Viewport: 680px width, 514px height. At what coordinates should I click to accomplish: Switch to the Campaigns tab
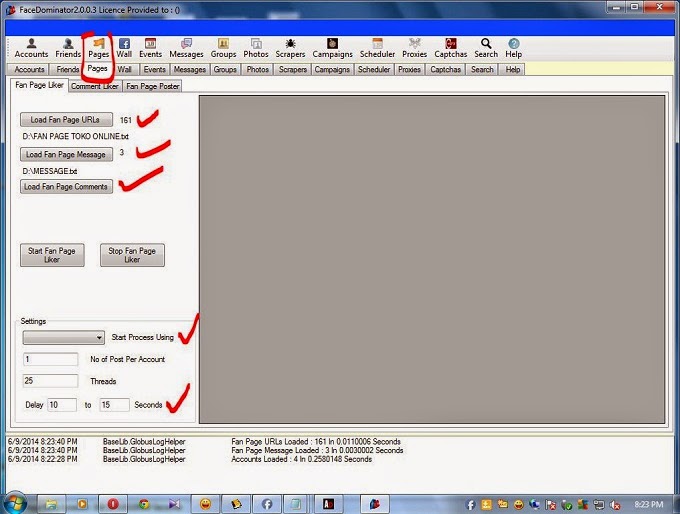[x=332, y=69]
